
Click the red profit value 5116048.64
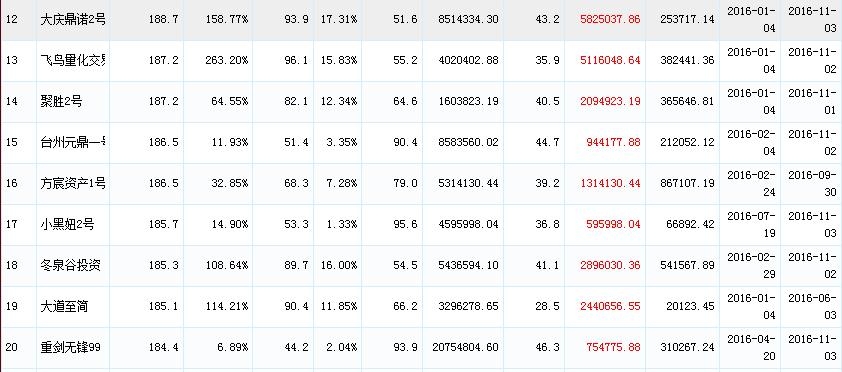point(610,61)
